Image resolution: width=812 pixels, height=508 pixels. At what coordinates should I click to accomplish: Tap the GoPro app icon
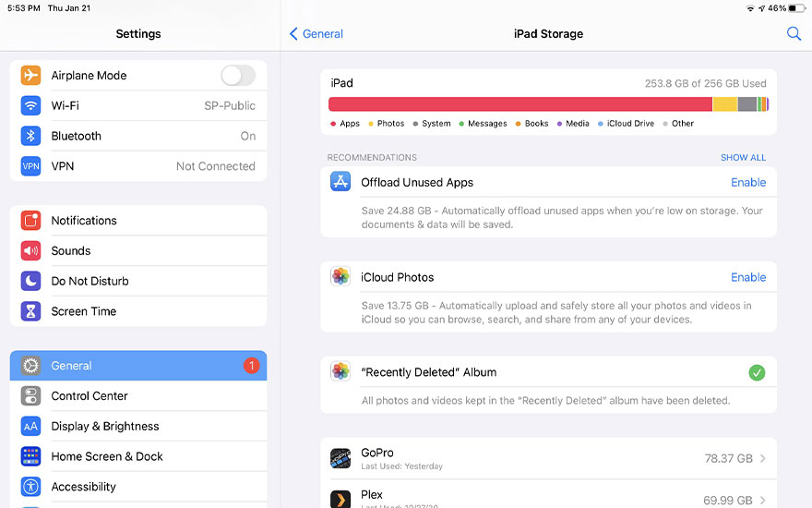340,458
